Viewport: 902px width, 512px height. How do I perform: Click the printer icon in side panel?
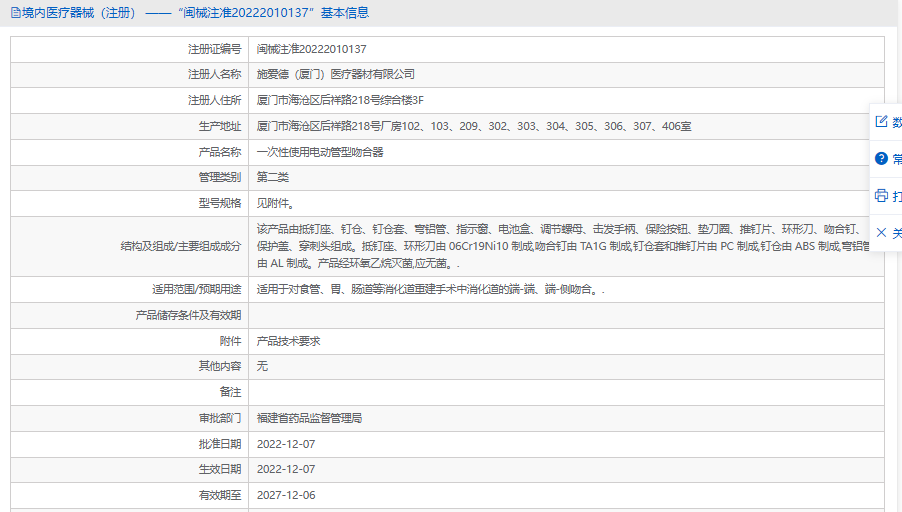click(x=881, y=196)
